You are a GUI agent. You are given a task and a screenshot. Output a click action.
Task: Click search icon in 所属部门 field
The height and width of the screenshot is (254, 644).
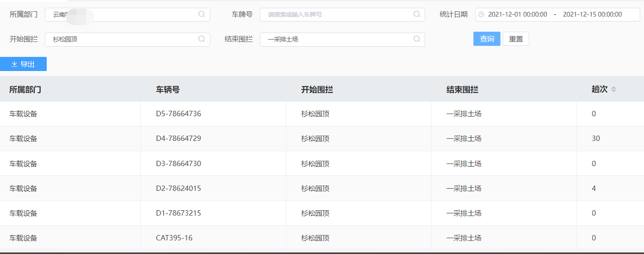coord(202,14)
